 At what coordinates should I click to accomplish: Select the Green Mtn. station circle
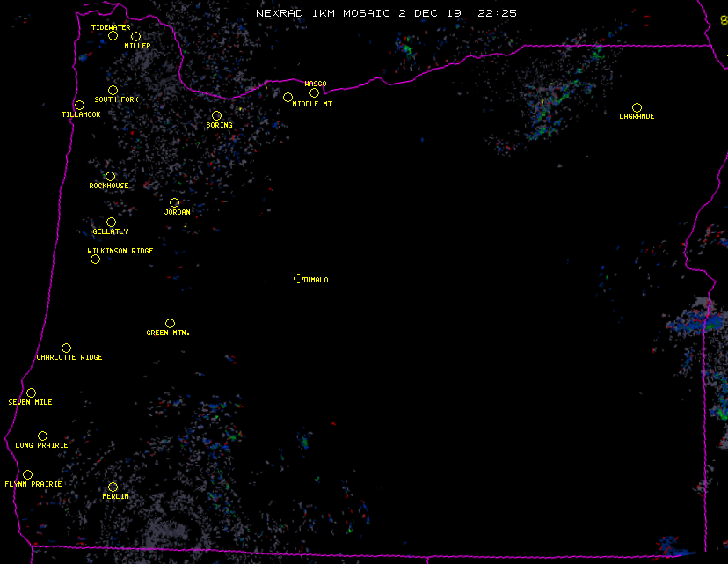coord(170,324)
